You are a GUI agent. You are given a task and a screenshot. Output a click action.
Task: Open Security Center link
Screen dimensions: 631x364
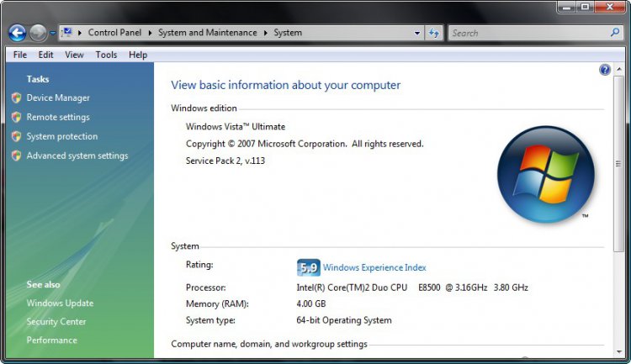[56, 321]
